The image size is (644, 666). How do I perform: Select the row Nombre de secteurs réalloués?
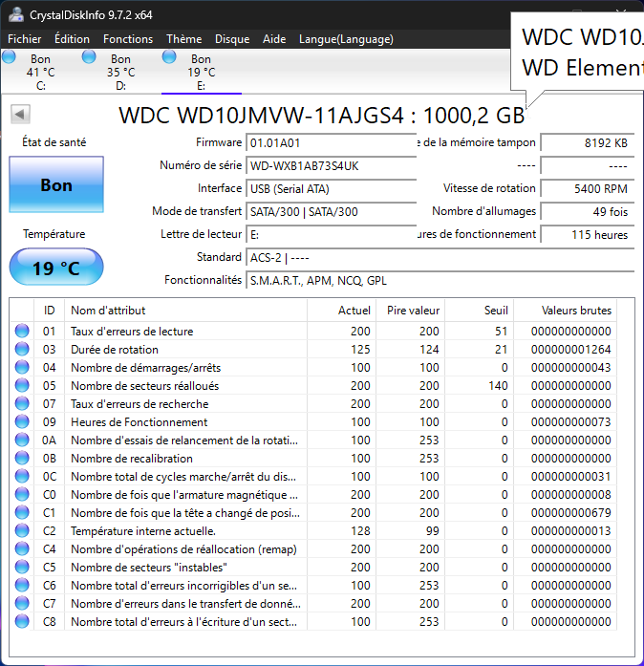click(313, 386)
